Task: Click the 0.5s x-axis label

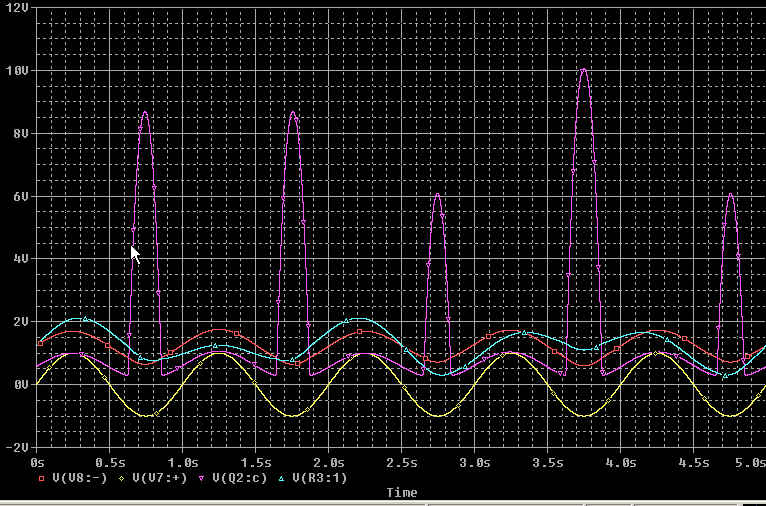Action: click(x=110, y=462)
